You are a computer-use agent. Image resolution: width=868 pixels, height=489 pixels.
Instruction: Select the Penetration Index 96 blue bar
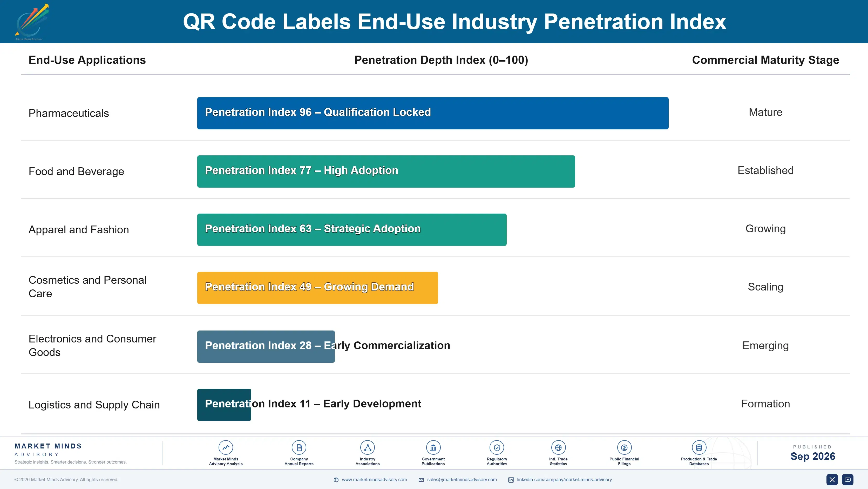tap(433, 113)
